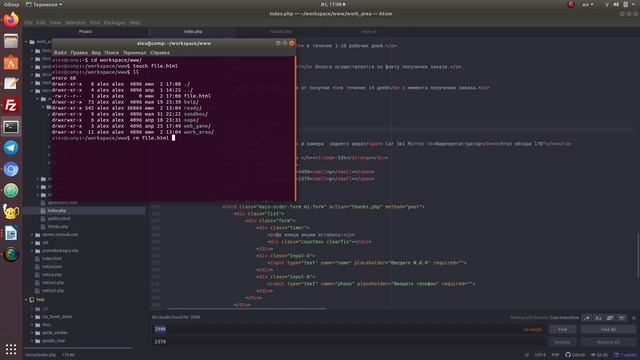This screenshot has height=360, width=640.
Task: Open the green round app in dock
Action: (11, 190)
